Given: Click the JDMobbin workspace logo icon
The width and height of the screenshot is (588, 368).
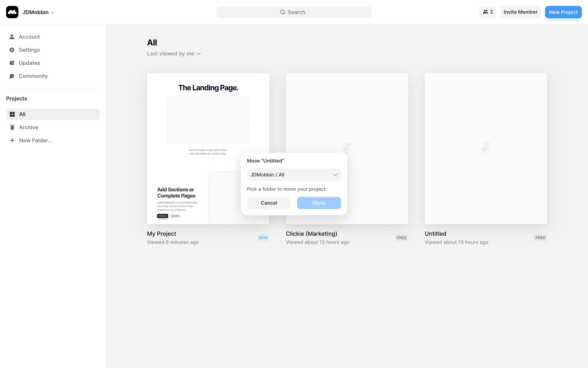Looking at the screenshot, I should pyautogui.click(x=12, y=12).
